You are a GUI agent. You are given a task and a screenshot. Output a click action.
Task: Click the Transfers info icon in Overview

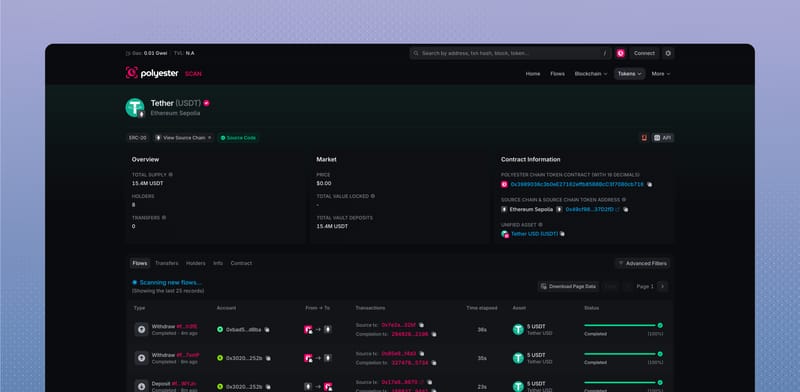[x=164, y=217]
